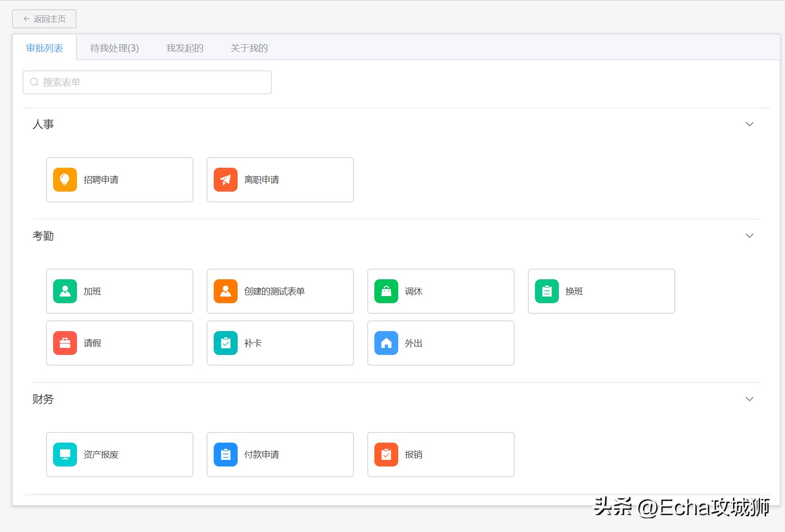Image resolution: width=785 pixels, height=532 pixels.
Task: Open the 调休 compensatory leave form
Action: tap(440, 291)
